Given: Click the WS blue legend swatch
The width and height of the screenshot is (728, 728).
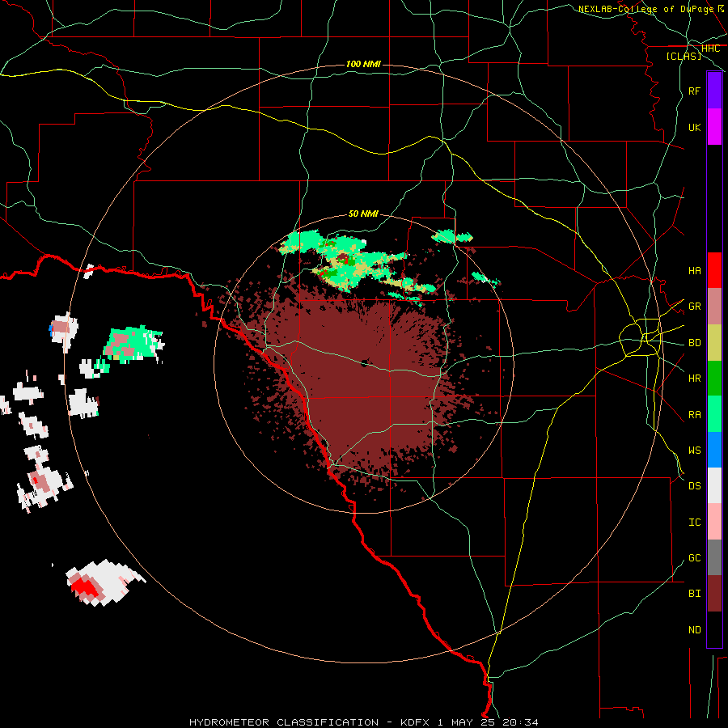Looking at the screenshot, I should (x=714, y=450).
